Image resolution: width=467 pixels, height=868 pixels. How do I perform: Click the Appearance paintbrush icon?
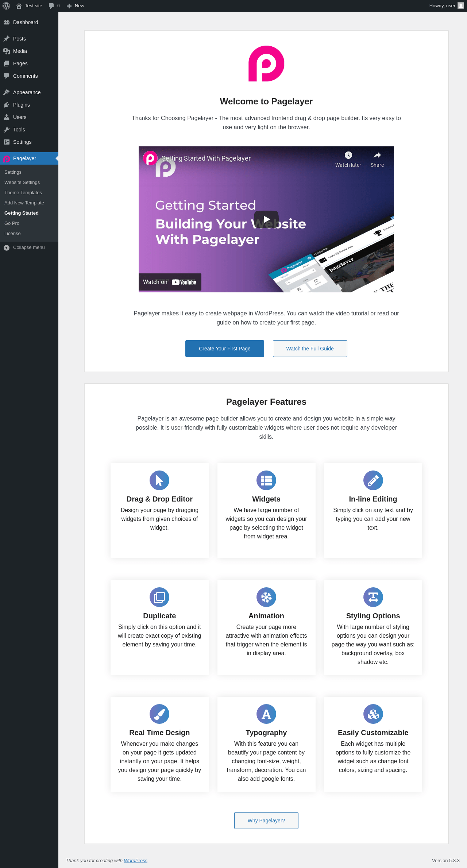pos(7,92)
